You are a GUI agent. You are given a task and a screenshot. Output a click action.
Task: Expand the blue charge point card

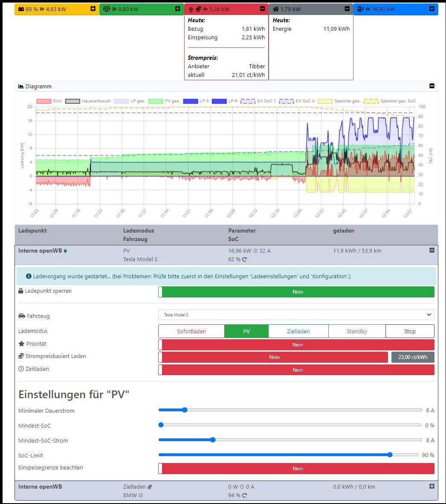432,9
